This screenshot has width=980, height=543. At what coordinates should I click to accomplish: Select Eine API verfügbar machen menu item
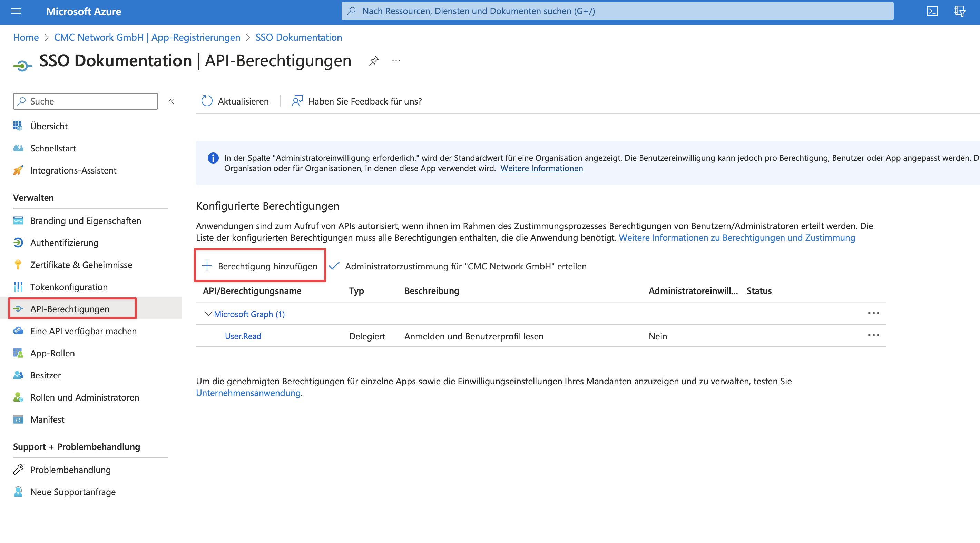click(x=83, y=331)
